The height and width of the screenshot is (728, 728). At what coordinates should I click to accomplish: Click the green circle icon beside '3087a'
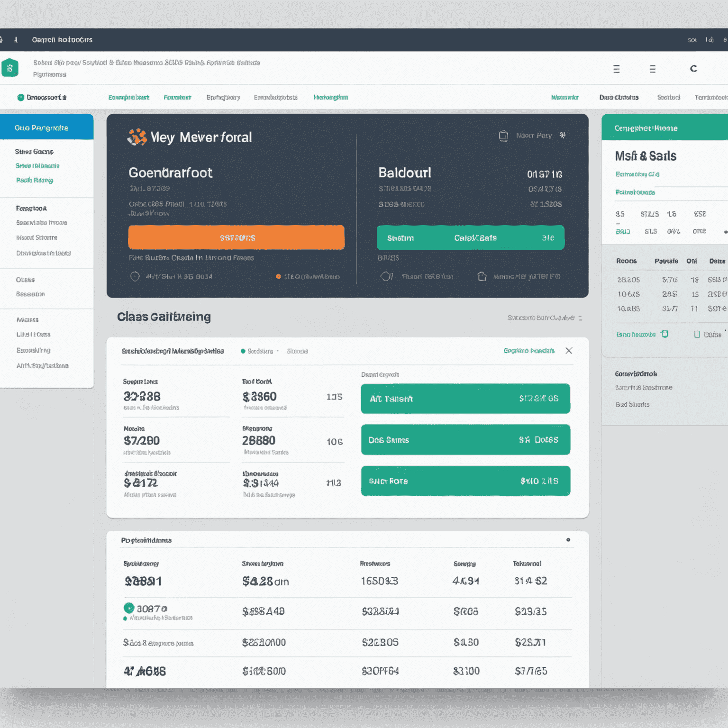click(129, 608)
